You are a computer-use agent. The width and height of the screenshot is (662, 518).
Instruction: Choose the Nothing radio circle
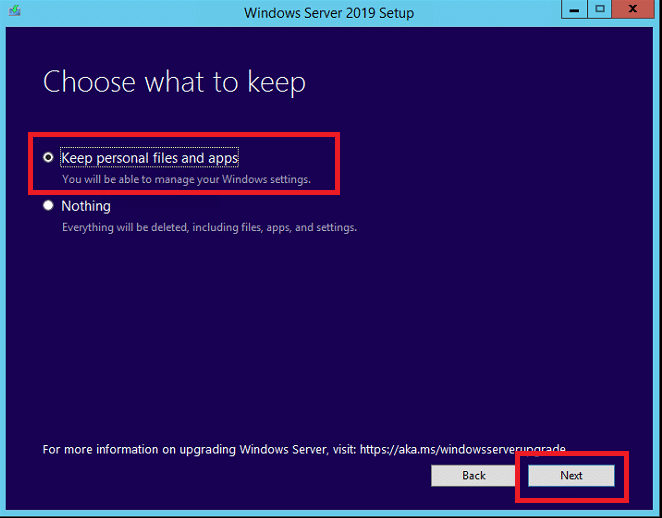point(48,206)
